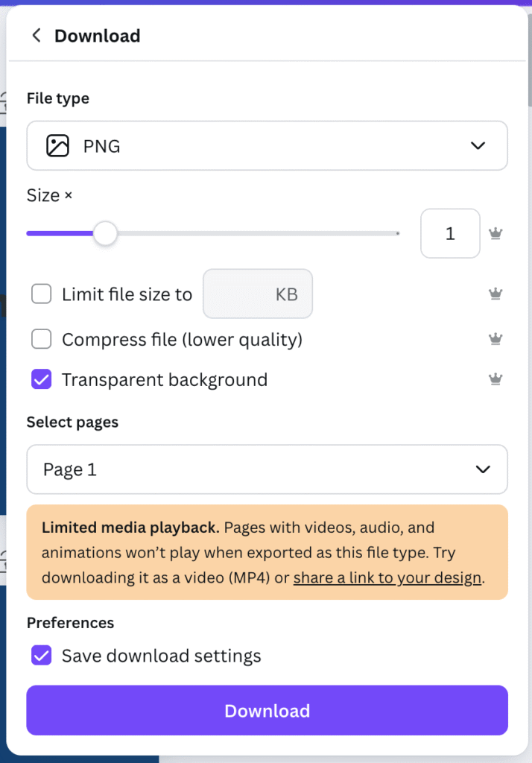
Task: Click the back arrow beside Download
Action: (36, 36)
